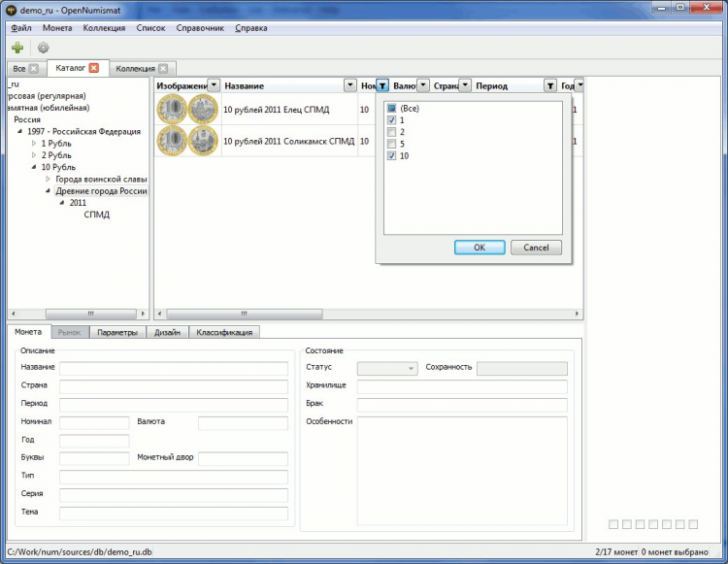Click the database path in status bar

click(x=80, y=552)
